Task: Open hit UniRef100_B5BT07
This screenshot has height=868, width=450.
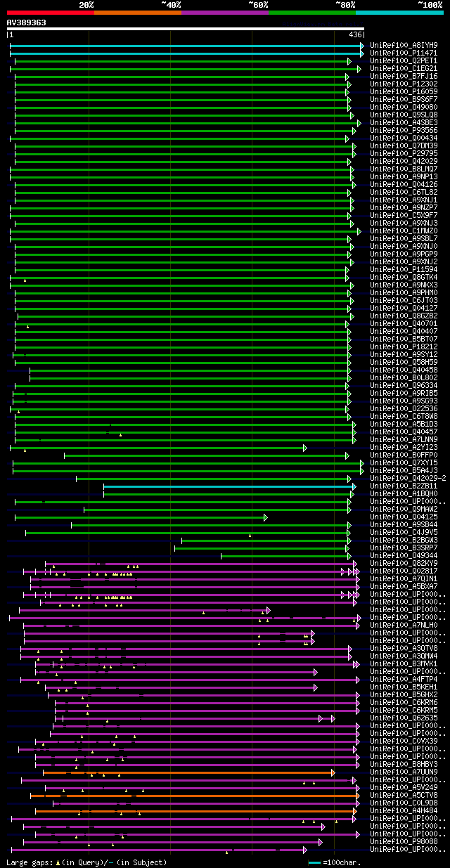Action: point(405,339)
